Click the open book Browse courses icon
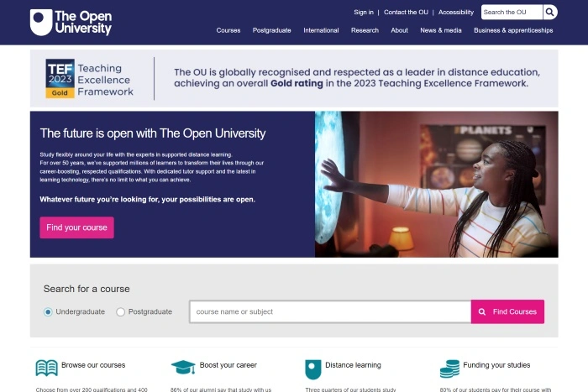Image resolution: width=588 pixels, height=392 pixels. (47, 368)
